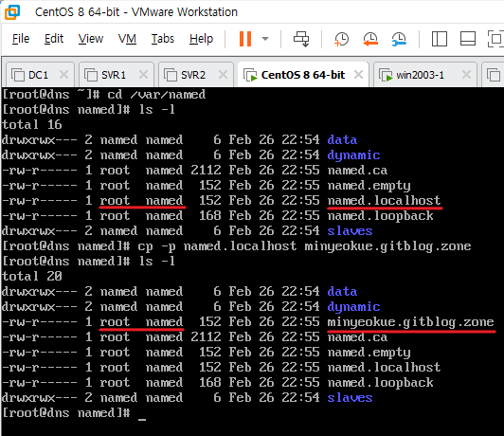Image resolution: width=504 pixels, height=436 pixels.
Task: Enter full screen mode via toolbar icon
Action: [x=495, y=39]
